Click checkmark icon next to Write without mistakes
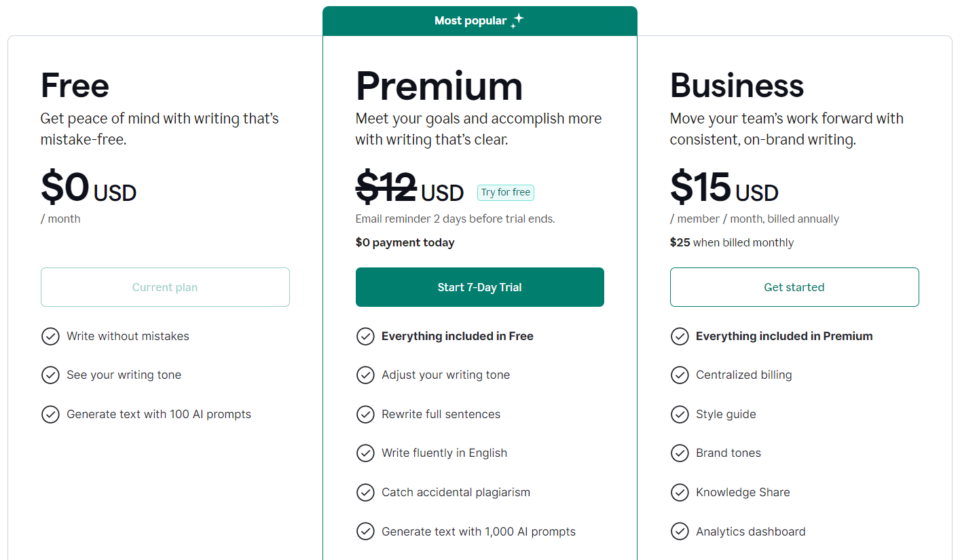Image resolution: width=960 pixels, height=560 pixels. 50,337
